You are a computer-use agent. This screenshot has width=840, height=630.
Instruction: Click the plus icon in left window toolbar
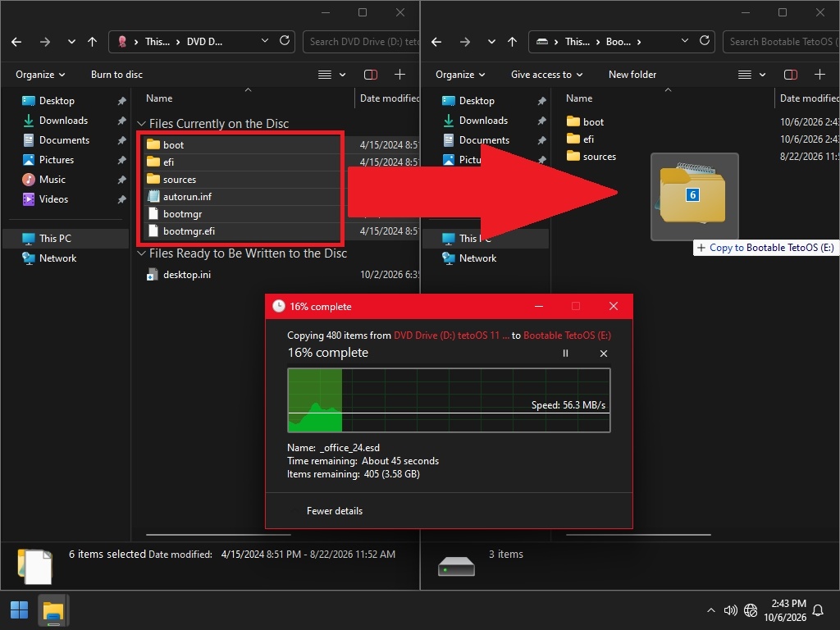click(x=399, y=75)
